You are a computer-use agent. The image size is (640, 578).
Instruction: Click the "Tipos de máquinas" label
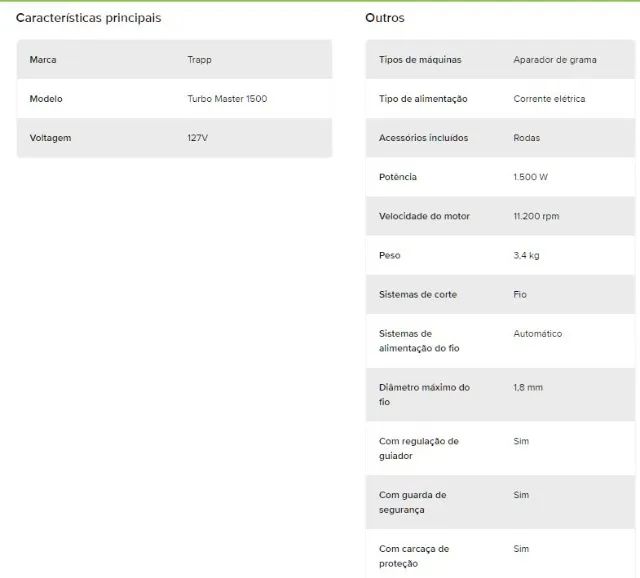coord(420,60)
